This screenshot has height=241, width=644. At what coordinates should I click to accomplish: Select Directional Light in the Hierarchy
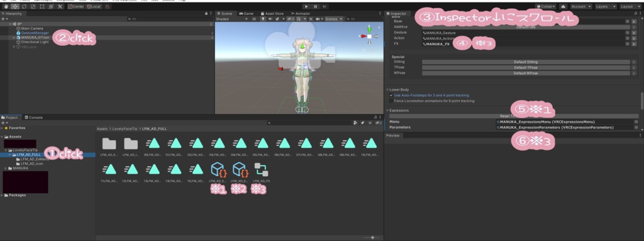pyautogui.click(x=35, y=42)
